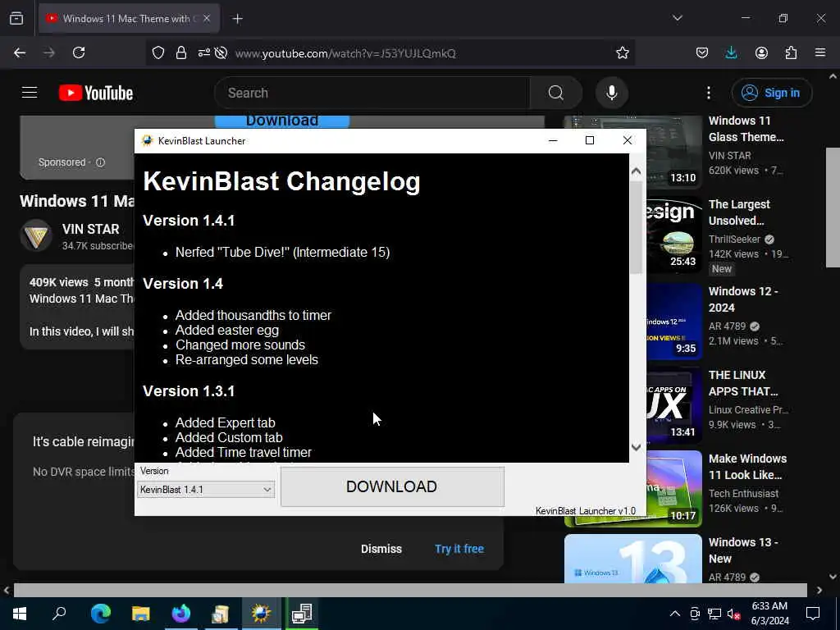840x630 pixels.
Task: Open the Firefox hamburger application menu
Action: pyautogui.click(x=820, y=52)
